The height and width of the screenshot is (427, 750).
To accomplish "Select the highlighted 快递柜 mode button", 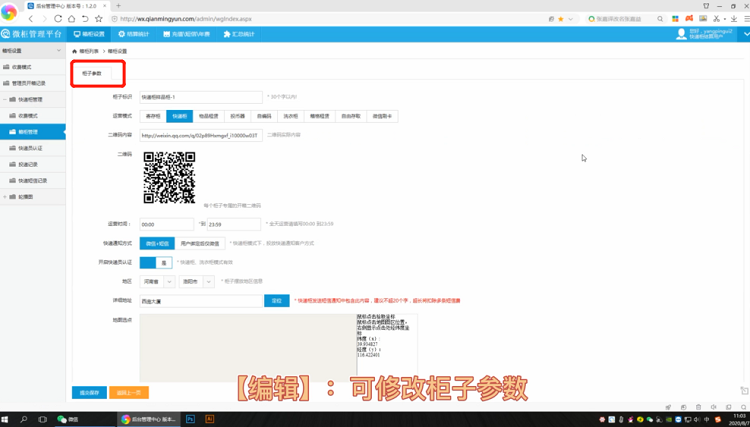I will point(179,116).
